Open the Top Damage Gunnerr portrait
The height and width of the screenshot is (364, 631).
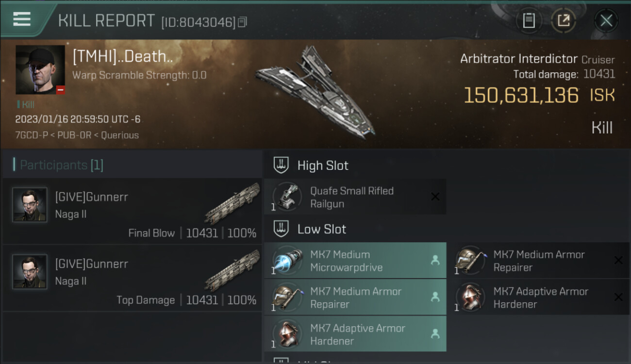pos(30,272)
